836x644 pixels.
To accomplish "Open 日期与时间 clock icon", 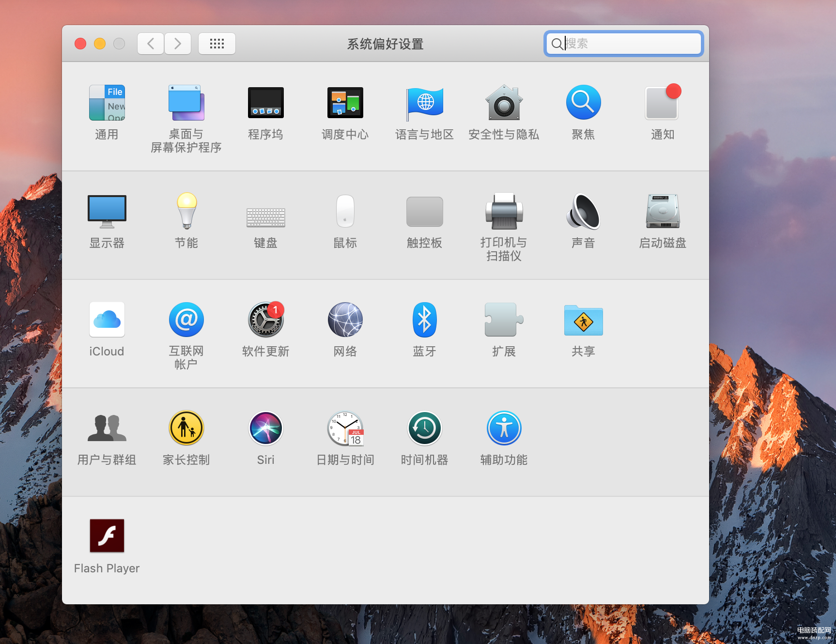I will (345, 429).
